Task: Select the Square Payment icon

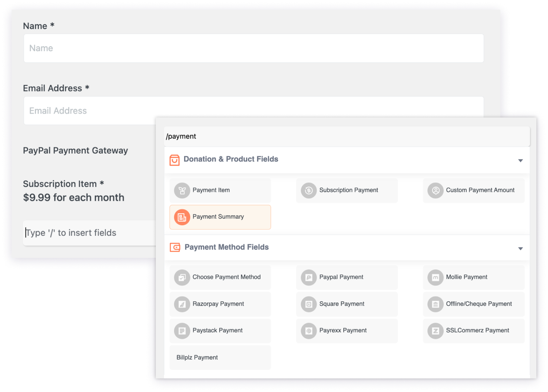Action: [x=308, y=304]
